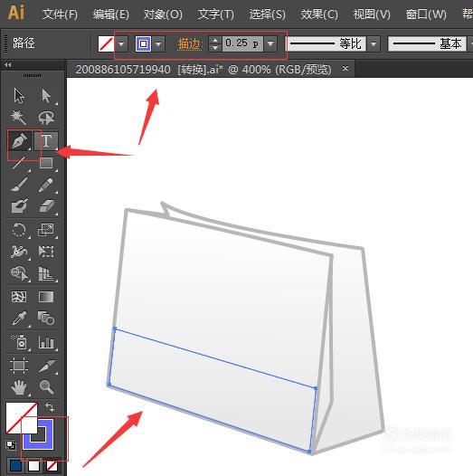
Task: Select the Magic Wand tool
Action: pos(19,118)
